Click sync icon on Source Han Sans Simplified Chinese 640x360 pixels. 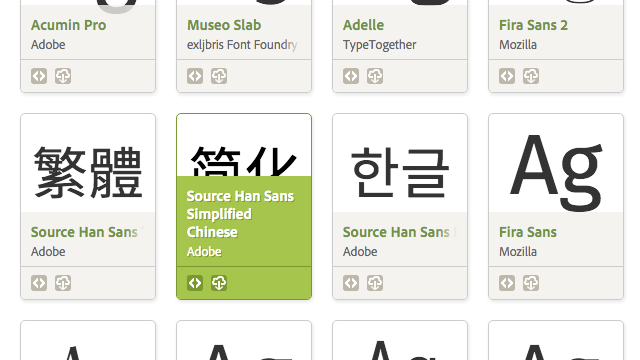point(219,283)
